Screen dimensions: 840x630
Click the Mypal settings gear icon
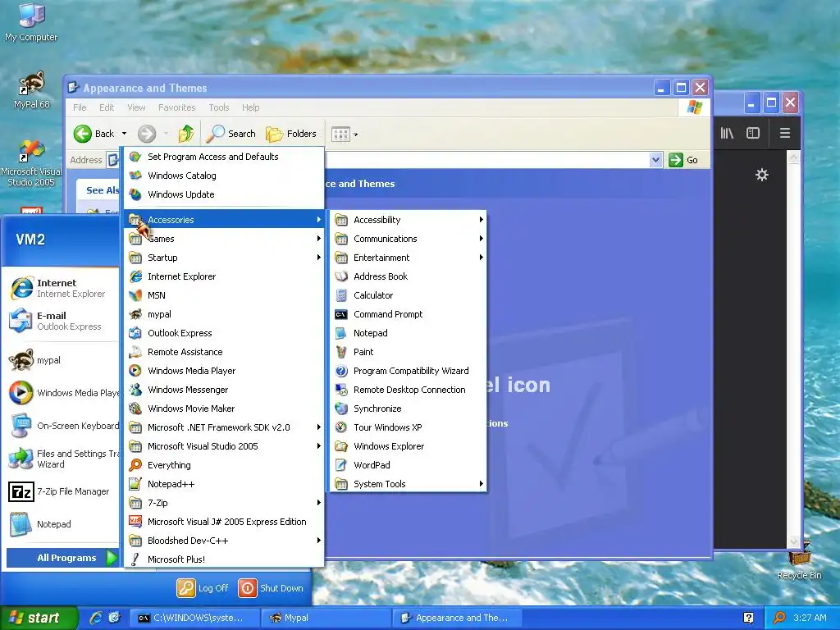click(762, 175)
